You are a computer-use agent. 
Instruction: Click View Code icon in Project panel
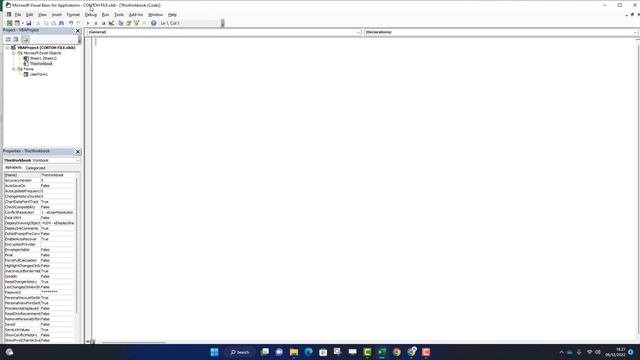(8, 39)
